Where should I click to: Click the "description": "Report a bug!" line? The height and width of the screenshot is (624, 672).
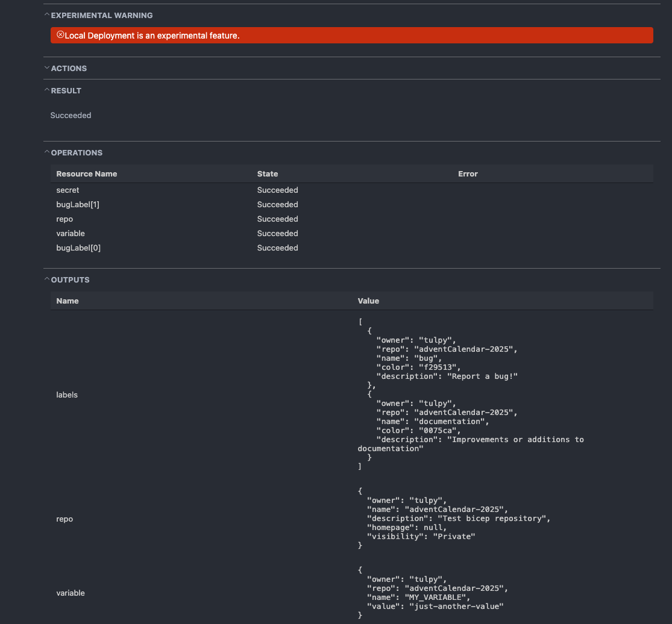click(447, 376)
